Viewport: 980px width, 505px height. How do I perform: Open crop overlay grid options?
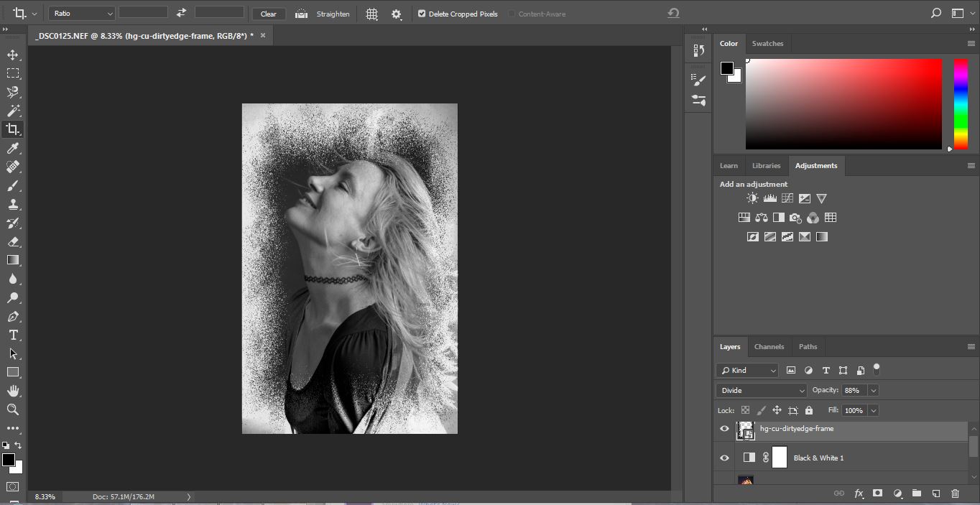click(371, 14)
